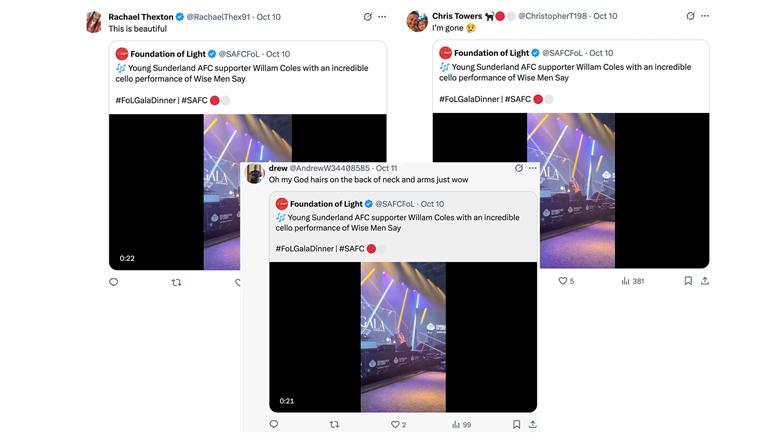This screenshot has width=780, height=439.
Task: Bookmark drew's tweet
Action: click(516, 425)
